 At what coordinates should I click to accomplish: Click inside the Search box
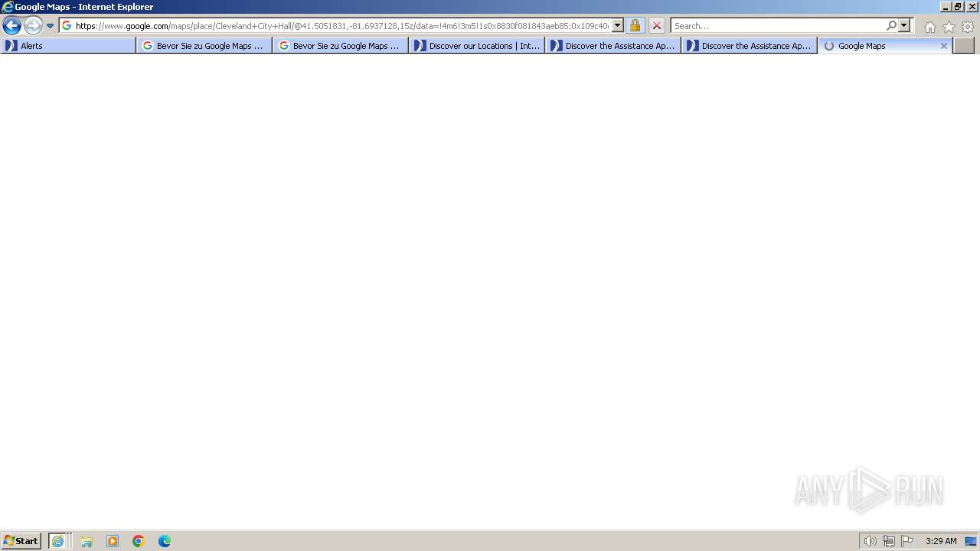click(x=778, y=26)
